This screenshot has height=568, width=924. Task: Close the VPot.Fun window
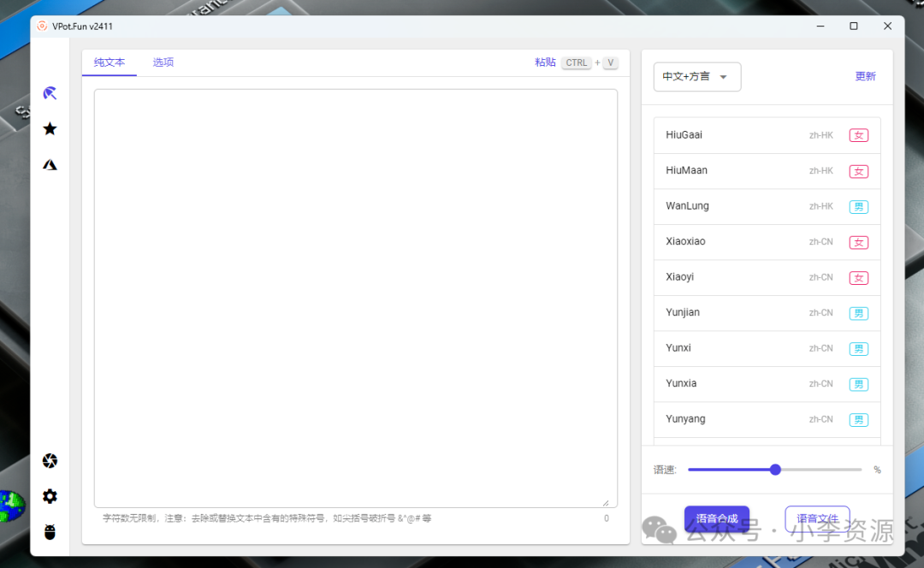click(x=887, y=26)
